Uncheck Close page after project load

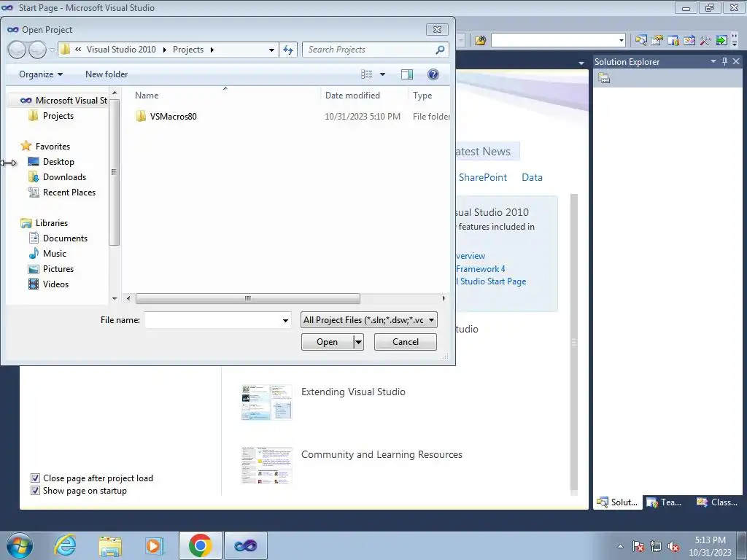click(x=35, y=478)
